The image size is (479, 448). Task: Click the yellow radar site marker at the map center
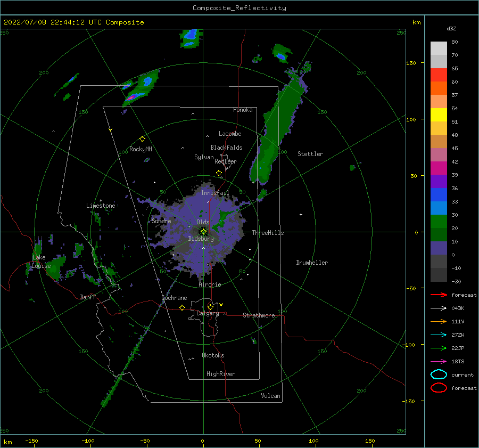click(203, 232)
